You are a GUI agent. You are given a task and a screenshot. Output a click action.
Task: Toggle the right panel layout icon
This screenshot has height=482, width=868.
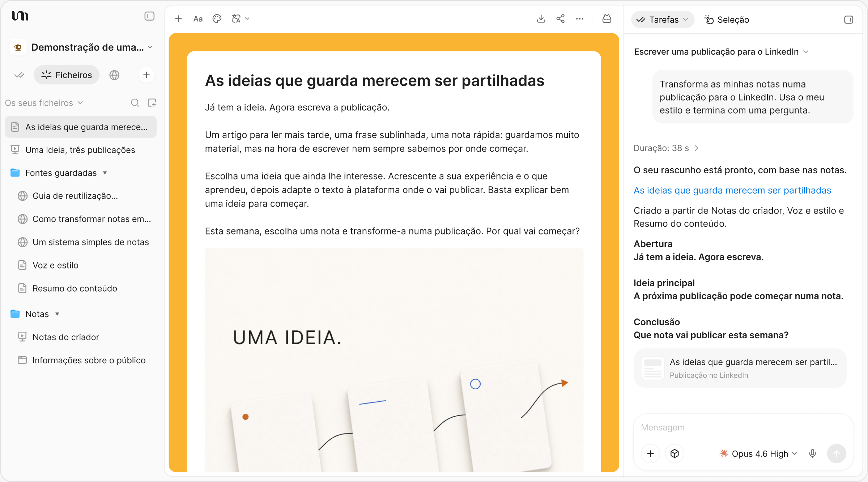click(x=848, y=20)
